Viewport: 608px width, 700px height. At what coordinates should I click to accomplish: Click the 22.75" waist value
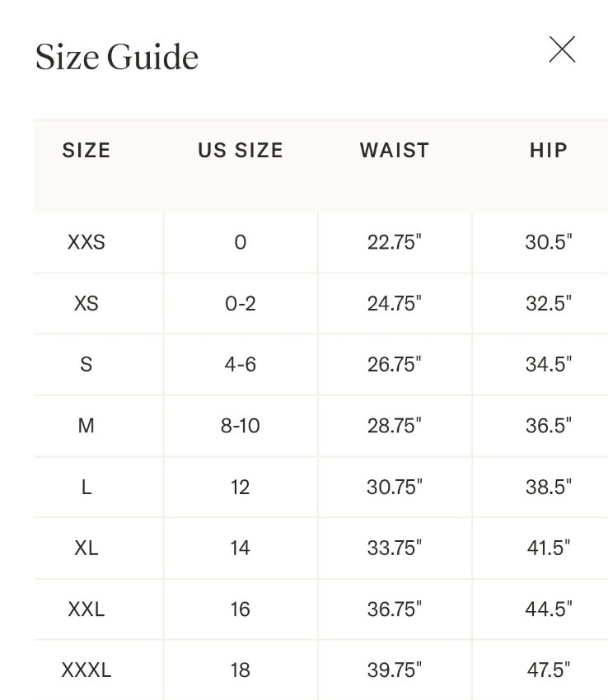(395, 242)
